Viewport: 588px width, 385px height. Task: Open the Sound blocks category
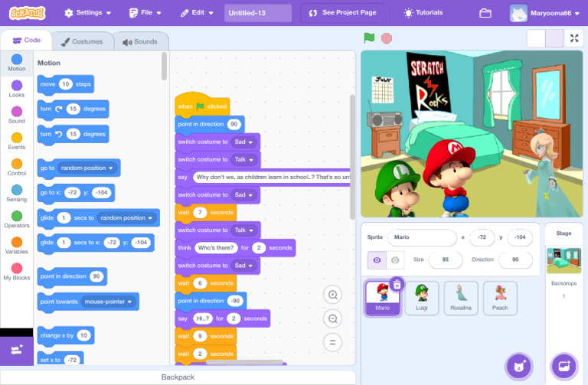click(x=17, y=115)
